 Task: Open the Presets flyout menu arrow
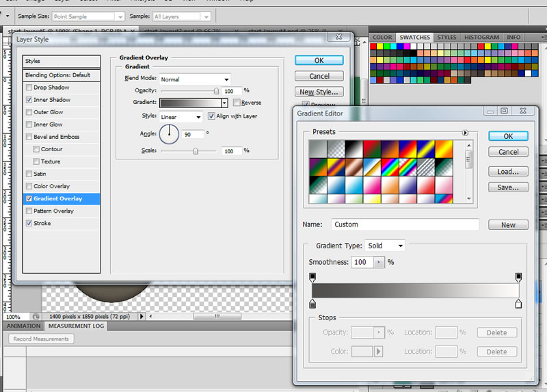pyautogui.click(x=465, y=133)
